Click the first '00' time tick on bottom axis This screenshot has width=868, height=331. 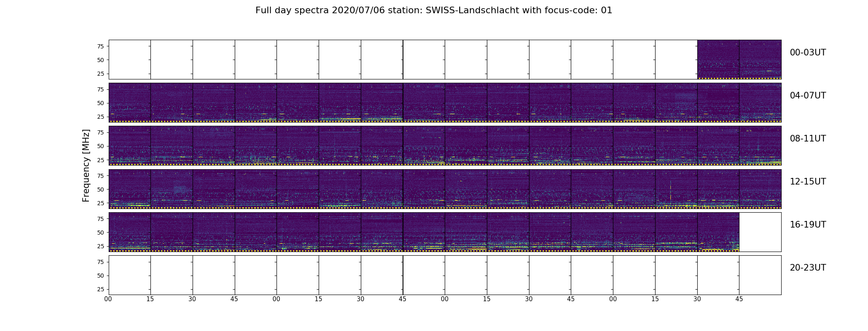click(108, 299)
